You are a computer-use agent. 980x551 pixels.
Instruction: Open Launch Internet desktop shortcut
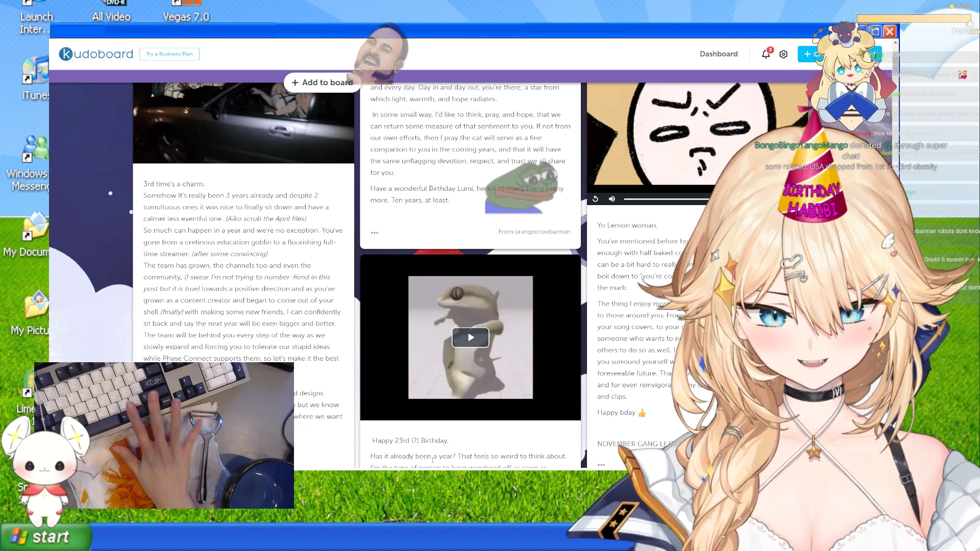[36, 18]
